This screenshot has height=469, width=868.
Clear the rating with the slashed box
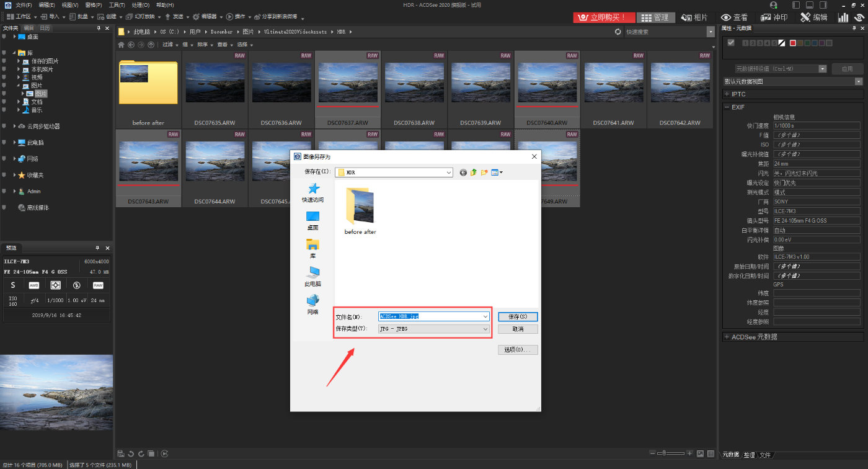(782, 43)
